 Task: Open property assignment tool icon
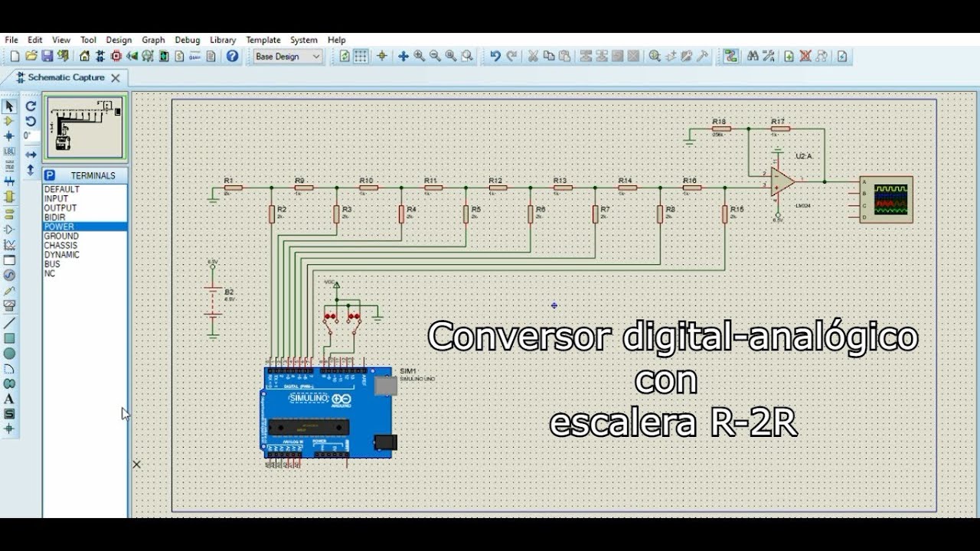point(769,56)
